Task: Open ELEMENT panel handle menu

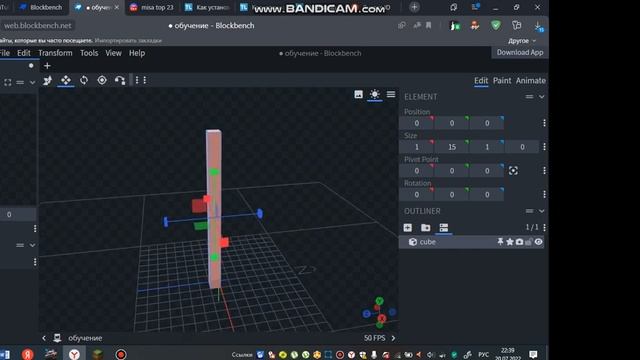Action: tap(529, 97)
